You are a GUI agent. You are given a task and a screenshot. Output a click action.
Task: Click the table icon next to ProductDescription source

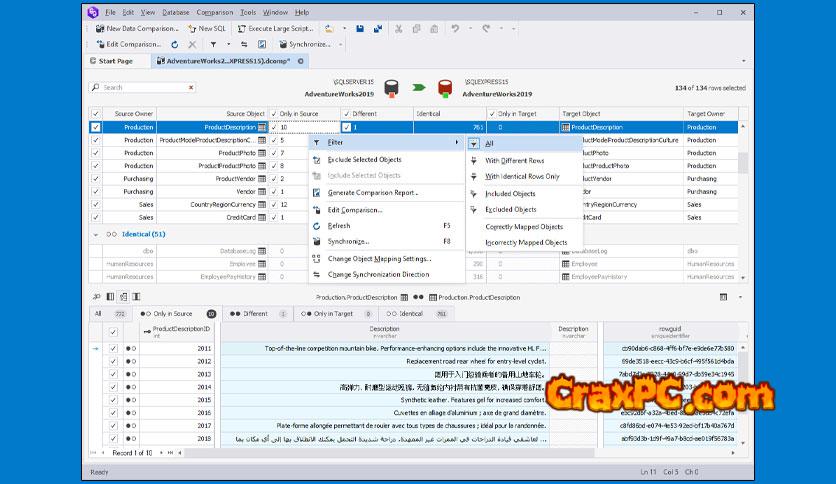[262, 128]
